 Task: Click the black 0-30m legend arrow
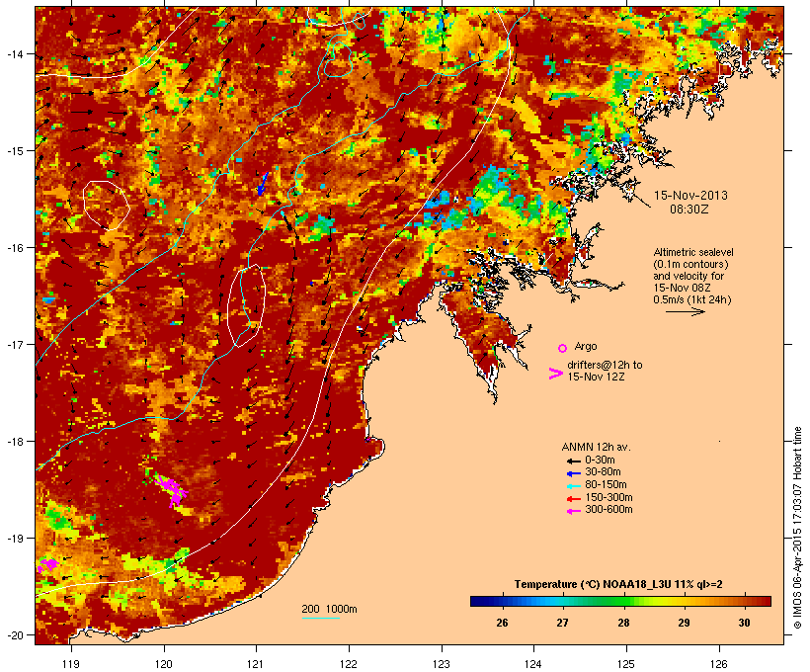[574, 462]
